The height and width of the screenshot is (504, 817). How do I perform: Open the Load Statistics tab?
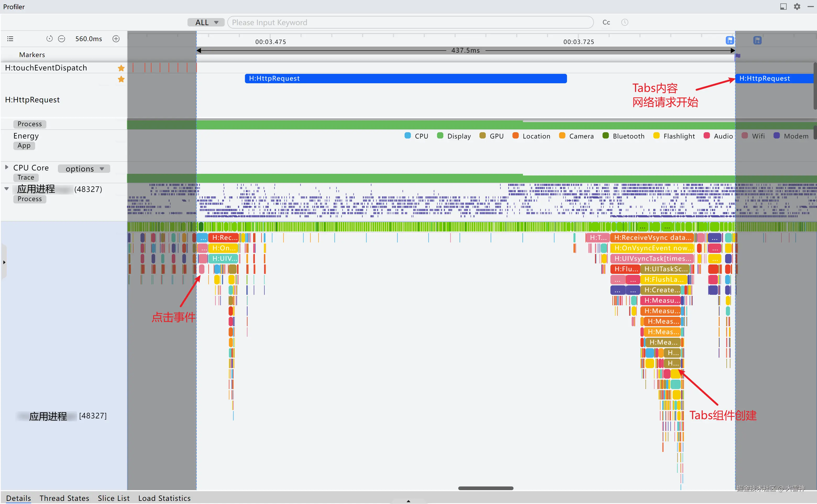pos(164,498)
